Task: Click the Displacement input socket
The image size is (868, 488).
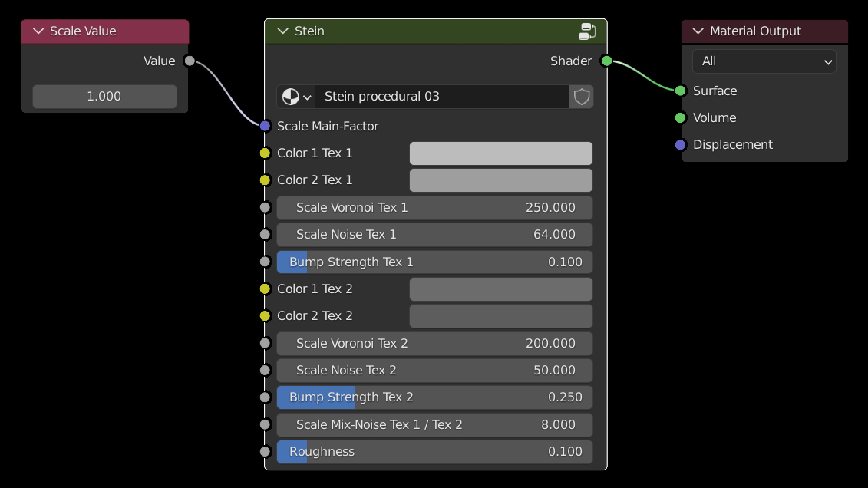Action: coord(680,144)
